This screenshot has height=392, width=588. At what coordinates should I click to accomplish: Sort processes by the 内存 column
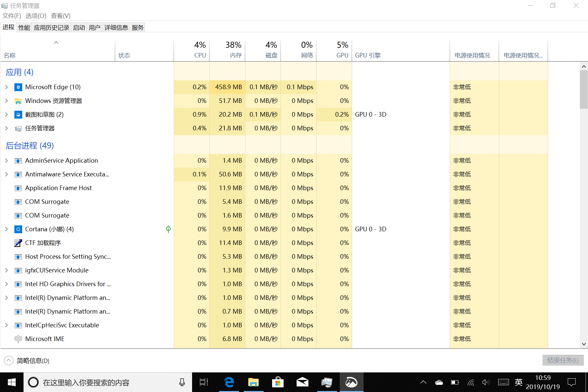(x=227, y=51)
